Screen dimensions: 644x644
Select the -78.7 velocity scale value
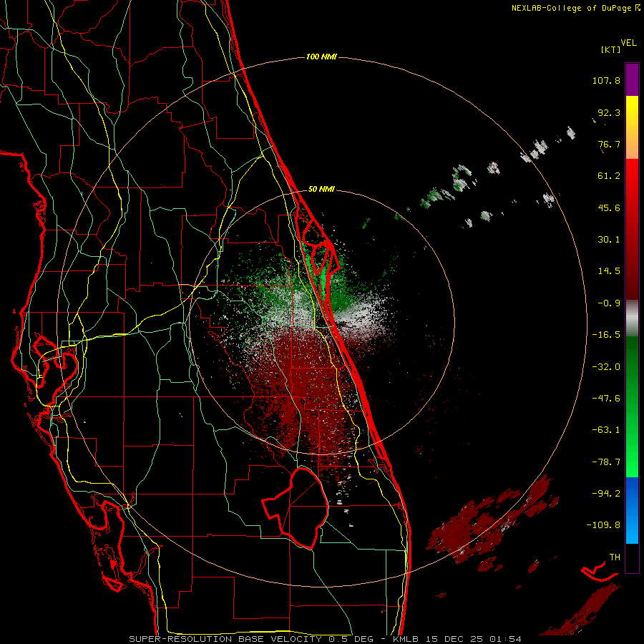(x=606, y=462)
